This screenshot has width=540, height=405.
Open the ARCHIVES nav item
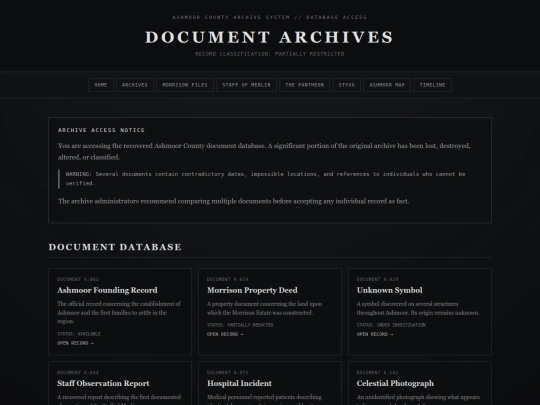[135, 85]
